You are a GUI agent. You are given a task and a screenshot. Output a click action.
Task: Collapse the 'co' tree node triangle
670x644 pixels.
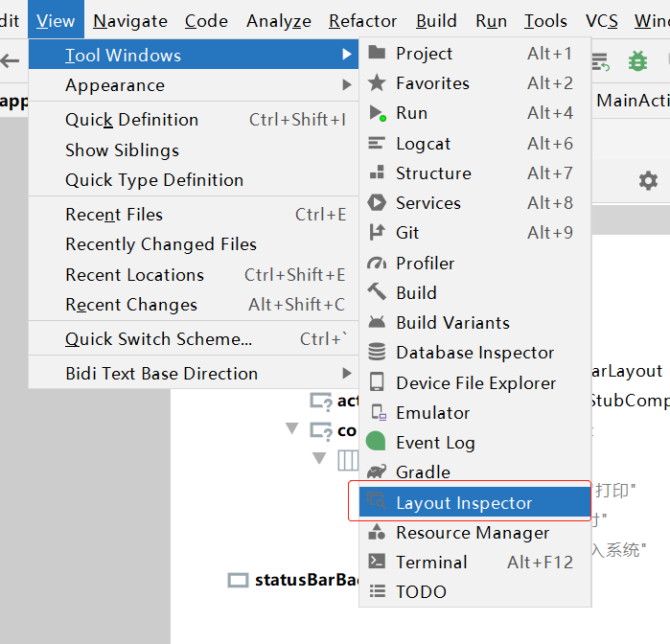(292, 427)
